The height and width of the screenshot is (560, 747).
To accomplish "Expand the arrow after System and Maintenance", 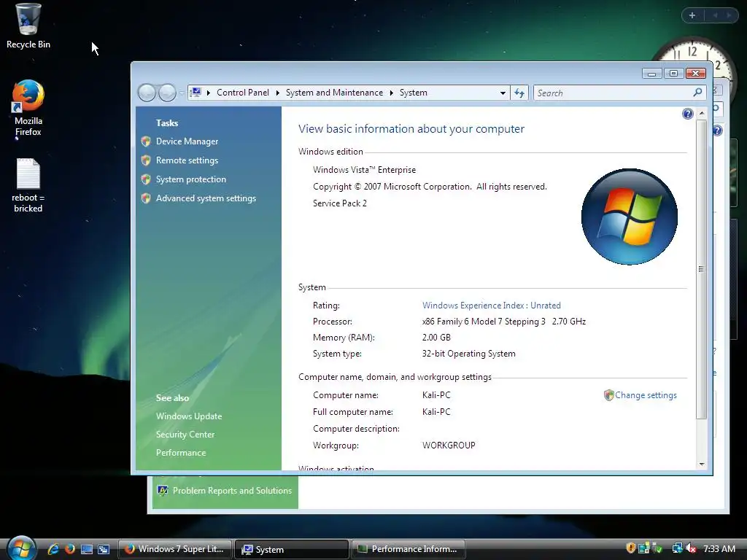I will point(391,93).
